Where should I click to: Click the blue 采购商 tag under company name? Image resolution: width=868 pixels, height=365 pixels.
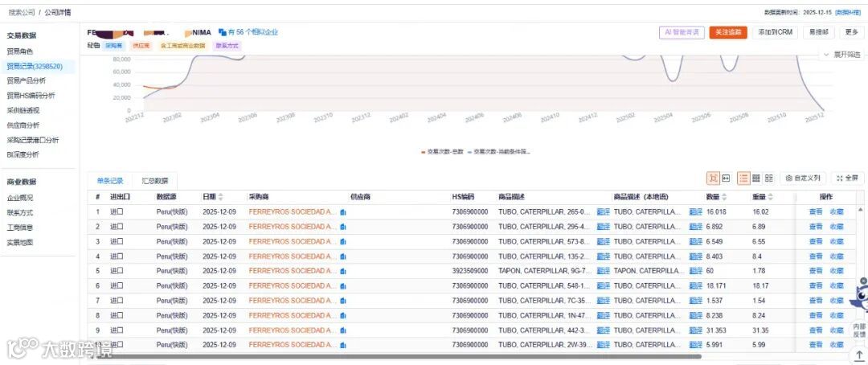[113, 45]
